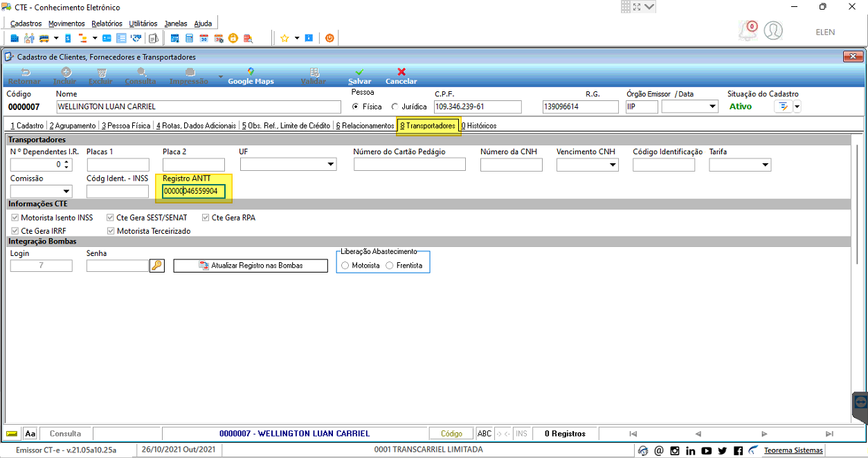Click Atualizar Registro nas Bombas button
This screenshot has width=868, height=458.
tap(251, 266)
